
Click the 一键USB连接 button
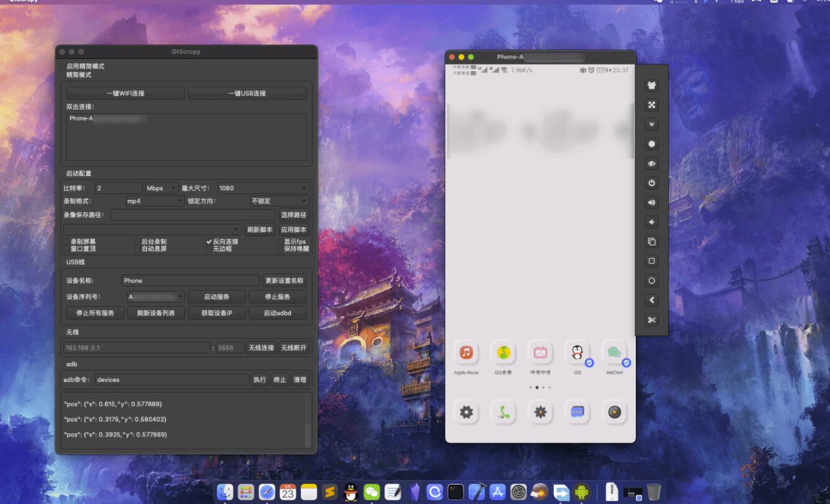(x=247, y=93)
